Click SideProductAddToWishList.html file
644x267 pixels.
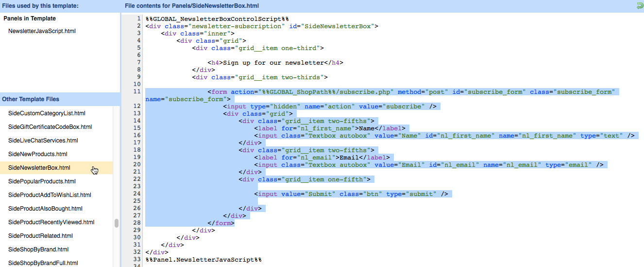tap(50, 195)
